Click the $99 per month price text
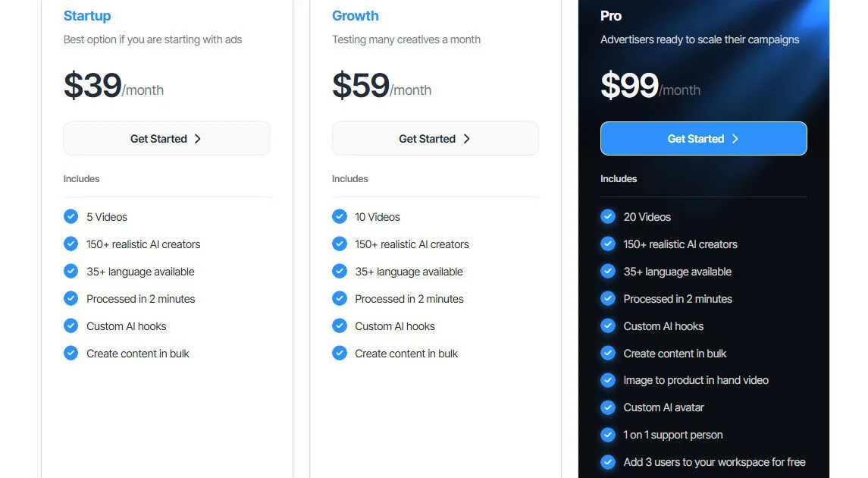This screenshot has height=478, width=868. [650, 86]
